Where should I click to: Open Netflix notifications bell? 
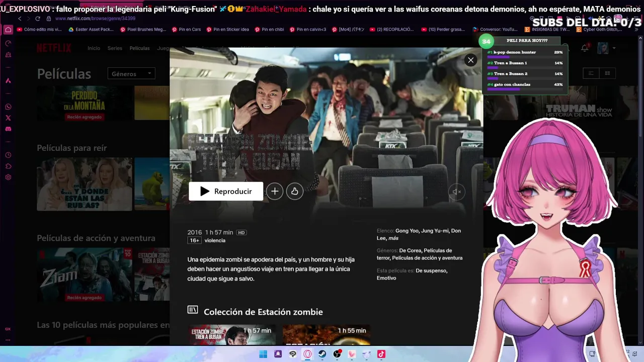click(585, 48)
